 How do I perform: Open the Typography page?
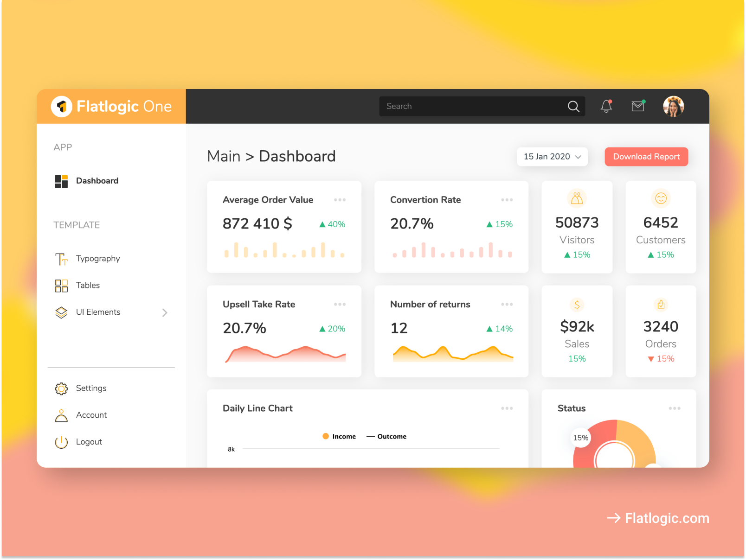pyautogui.click(x=98, y=259)
